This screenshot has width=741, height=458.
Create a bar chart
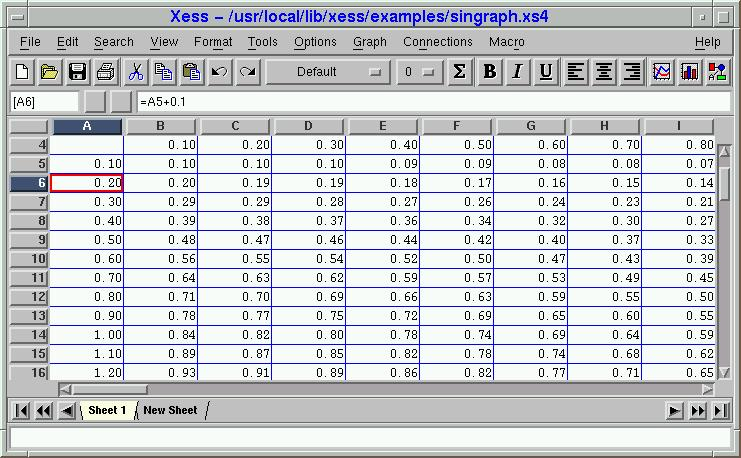click(689, 72)
